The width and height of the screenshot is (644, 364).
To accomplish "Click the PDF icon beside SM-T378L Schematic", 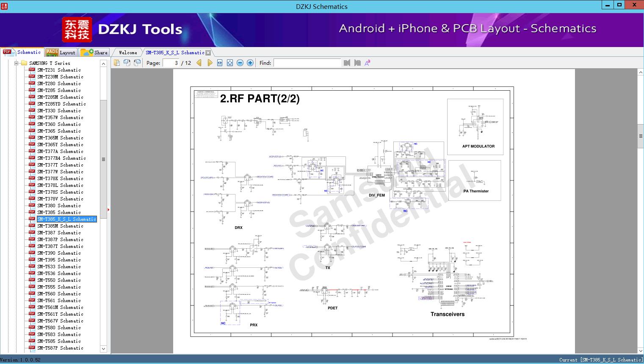I will pyautogui.click(x=32, y=185).
